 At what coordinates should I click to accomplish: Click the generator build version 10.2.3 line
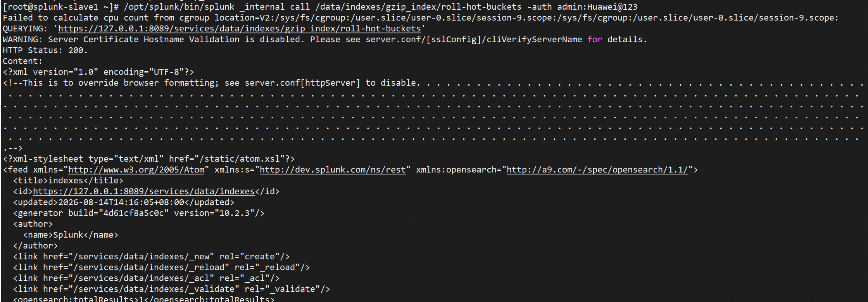(139, 213)
